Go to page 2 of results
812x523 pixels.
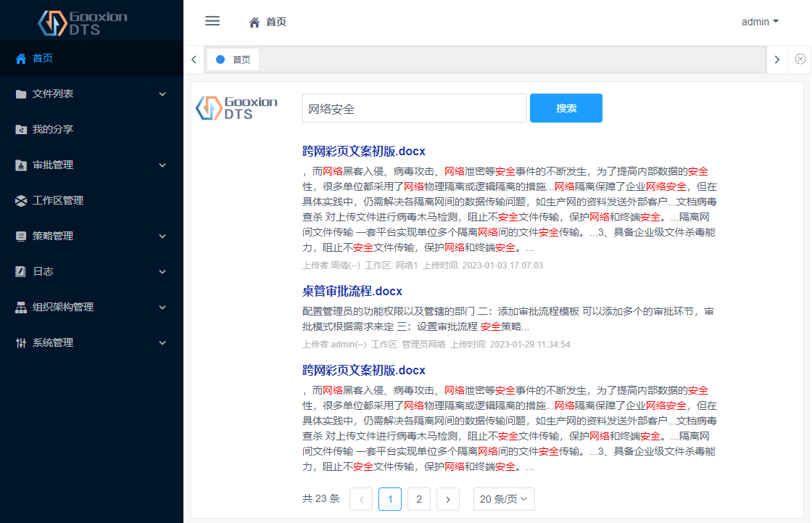[418, 499]
